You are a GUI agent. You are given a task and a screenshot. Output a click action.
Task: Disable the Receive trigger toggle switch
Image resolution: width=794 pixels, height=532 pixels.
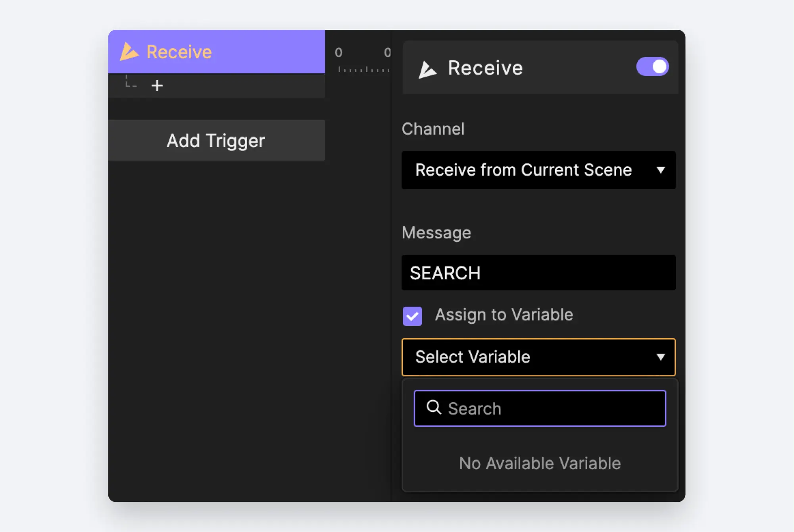click(x=652, y=67)
